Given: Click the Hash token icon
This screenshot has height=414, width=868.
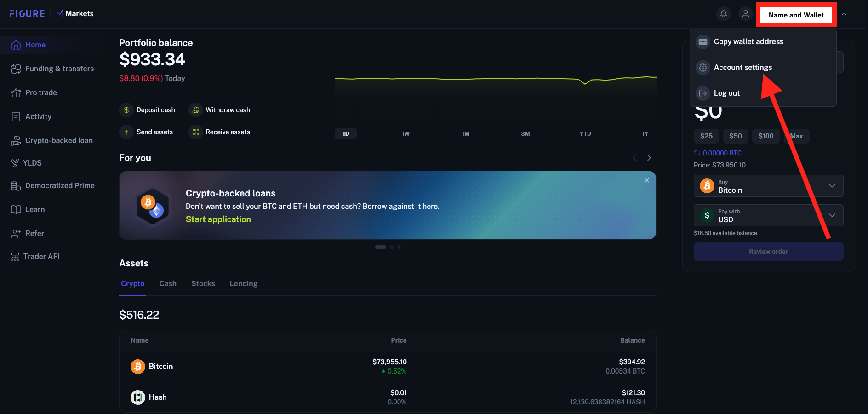Looking at the screenshot, I should point(138,397).
